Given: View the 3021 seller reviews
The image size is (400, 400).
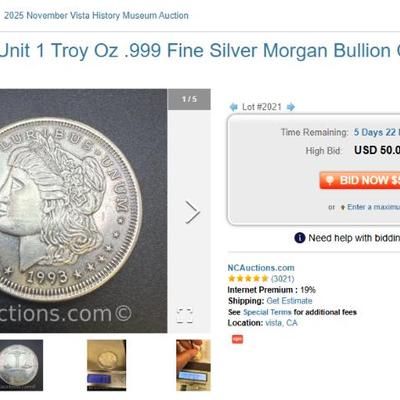Looking at the screenshot, I should [283, 279].
